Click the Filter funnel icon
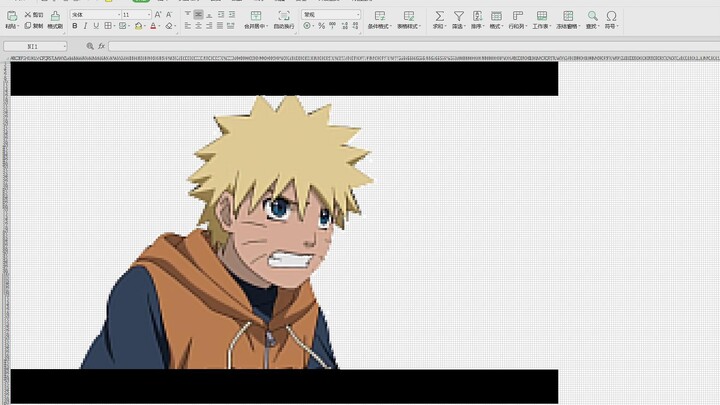 tap(458, 16)
